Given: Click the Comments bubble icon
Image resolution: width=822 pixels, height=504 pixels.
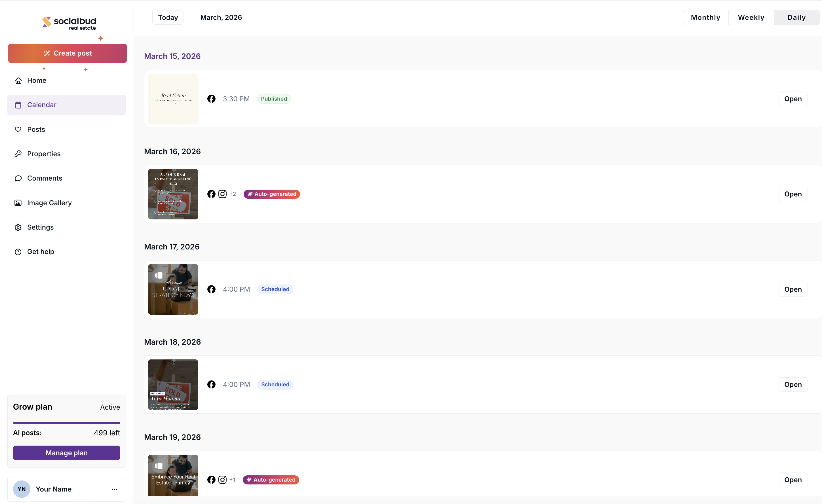Looking at the screenshot, I should click(x=18, y=178).
